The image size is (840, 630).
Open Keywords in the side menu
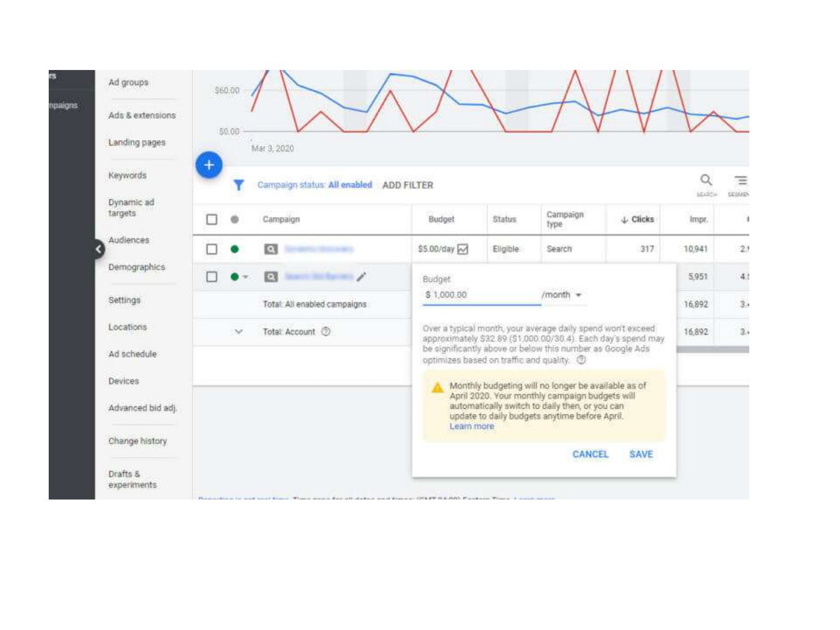tap(127, 175)
